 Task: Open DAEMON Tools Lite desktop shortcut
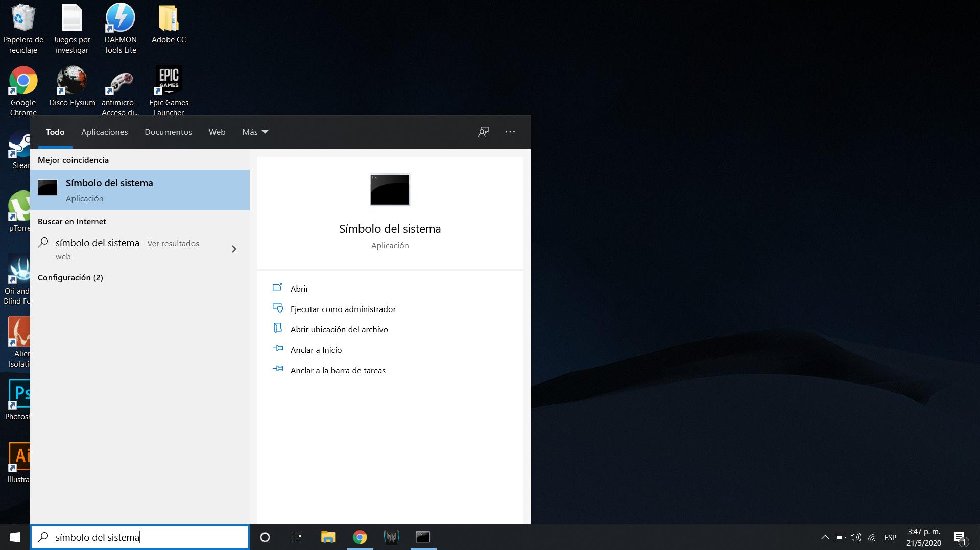tap(121, 28)
